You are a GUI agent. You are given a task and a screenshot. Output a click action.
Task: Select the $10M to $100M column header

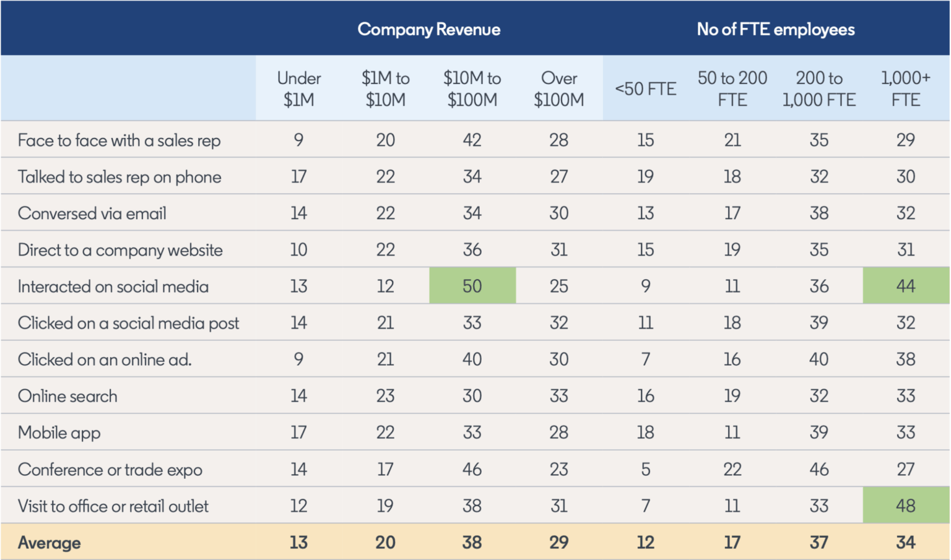coord(472,88)
